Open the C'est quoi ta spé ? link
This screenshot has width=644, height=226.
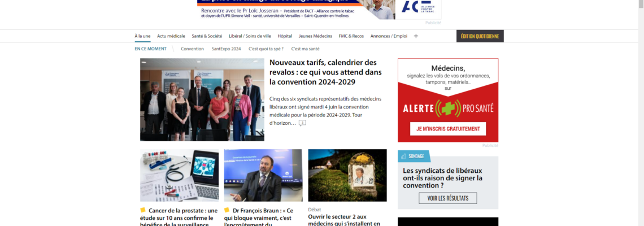(266, 49)
